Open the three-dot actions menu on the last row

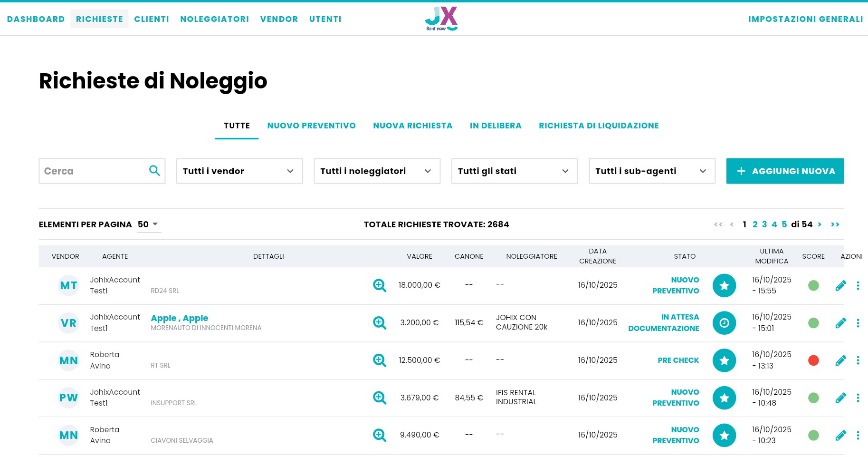(x=858, y=435)
